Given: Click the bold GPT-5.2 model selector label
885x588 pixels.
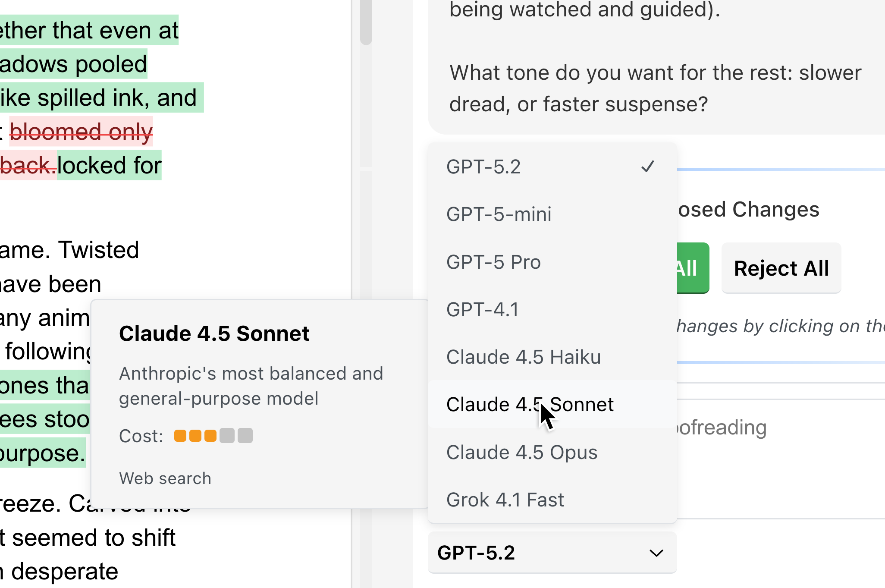Looking at the screenshot, I should click(476, 553).
